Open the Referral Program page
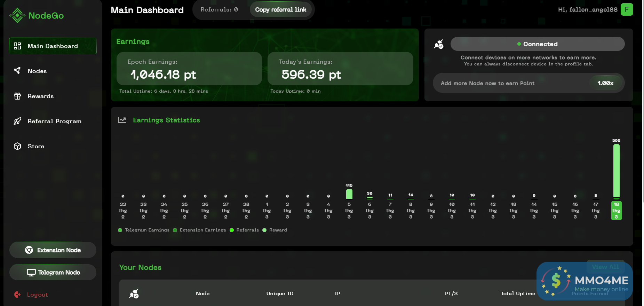Screen dimensions: 644x306 [x=53, y=121]
